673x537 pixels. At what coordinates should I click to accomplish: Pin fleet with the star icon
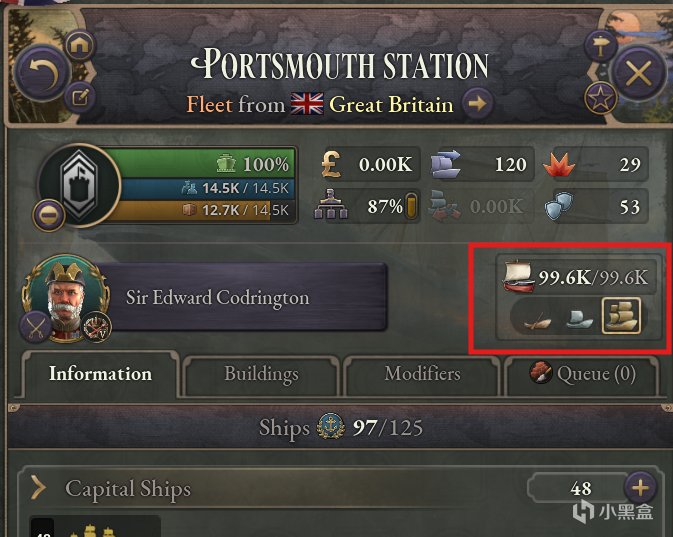[x=599, y=98]
